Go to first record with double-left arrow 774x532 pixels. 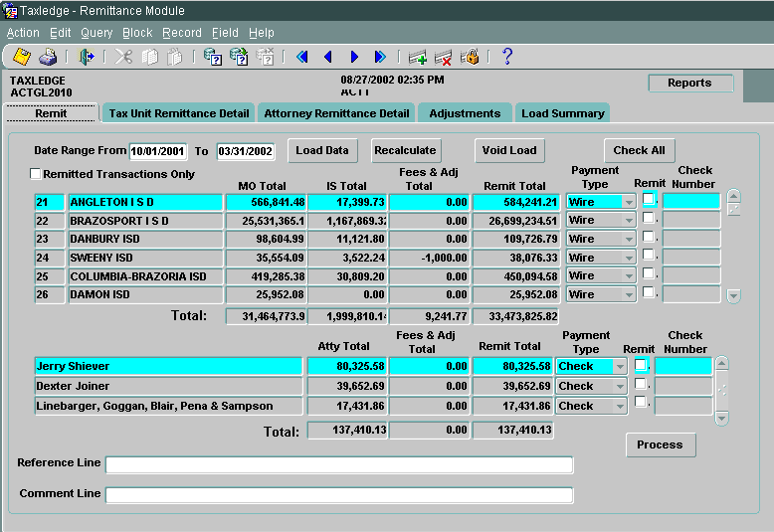(x=302, y=57)
